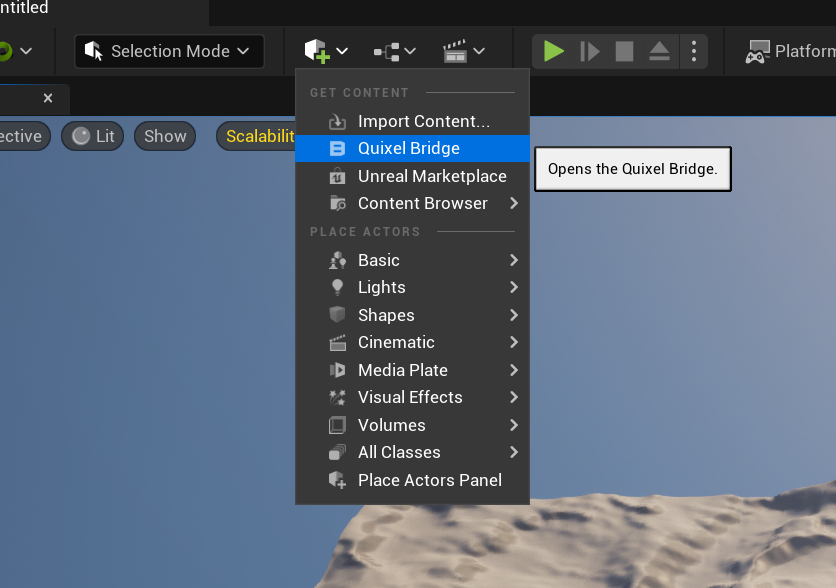The image size is (836, 588).
Task: Click the Blueprints toolbar icon
Action: coord(387,52)
